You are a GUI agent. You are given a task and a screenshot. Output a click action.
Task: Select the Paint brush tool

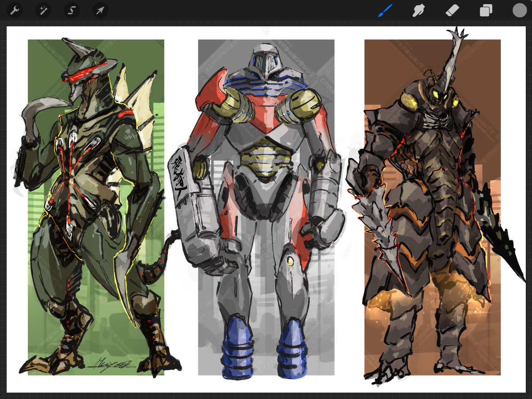click(385, 10)
